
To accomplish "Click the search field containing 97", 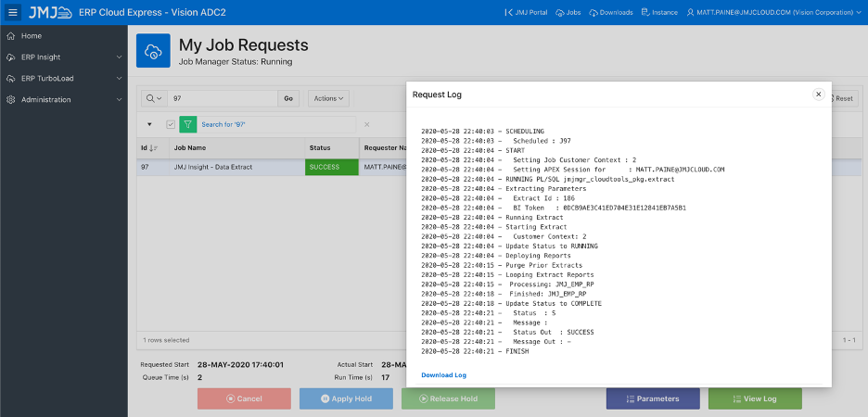I will [223, 98].
